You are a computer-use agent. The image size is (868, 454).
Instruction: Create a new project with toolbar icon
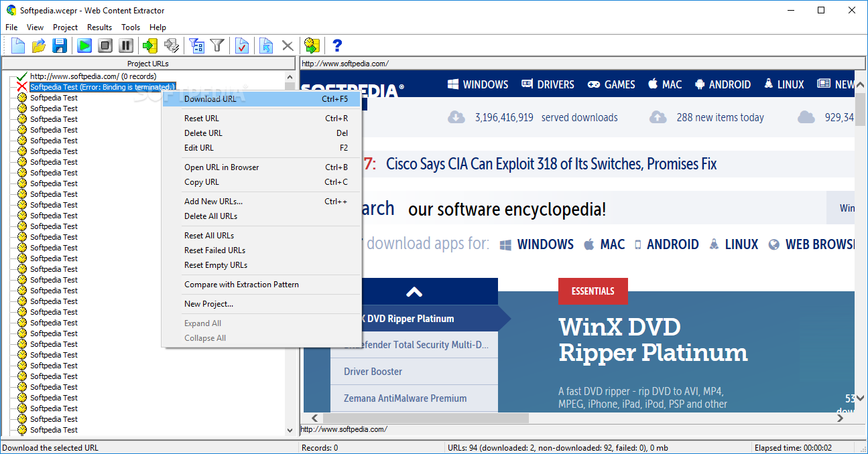[18, 46]
